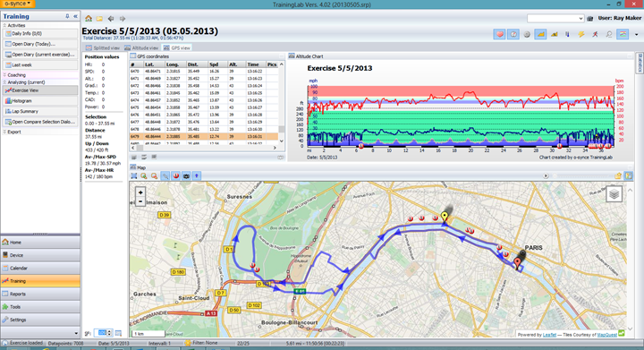Toggle the cadence gear icon
The width and height of the screenshot is (644, 350).
[x=527, y=35]
